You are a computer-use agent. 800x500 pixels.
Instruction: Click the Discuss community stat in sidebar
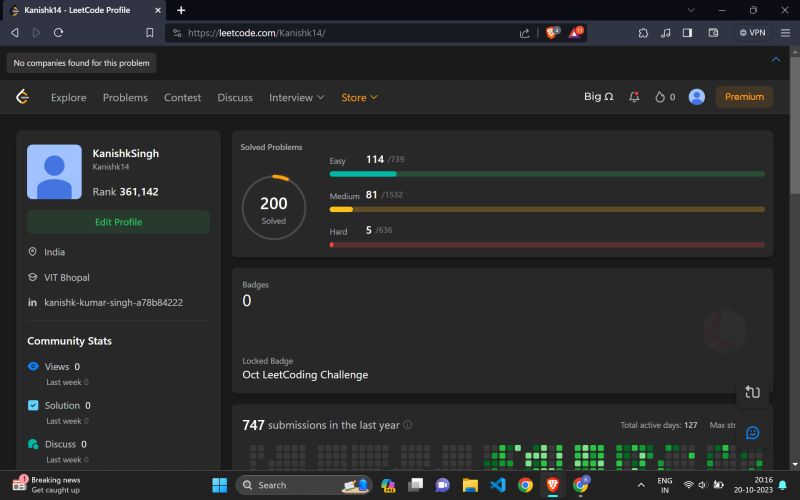click(x=57, y=444)
